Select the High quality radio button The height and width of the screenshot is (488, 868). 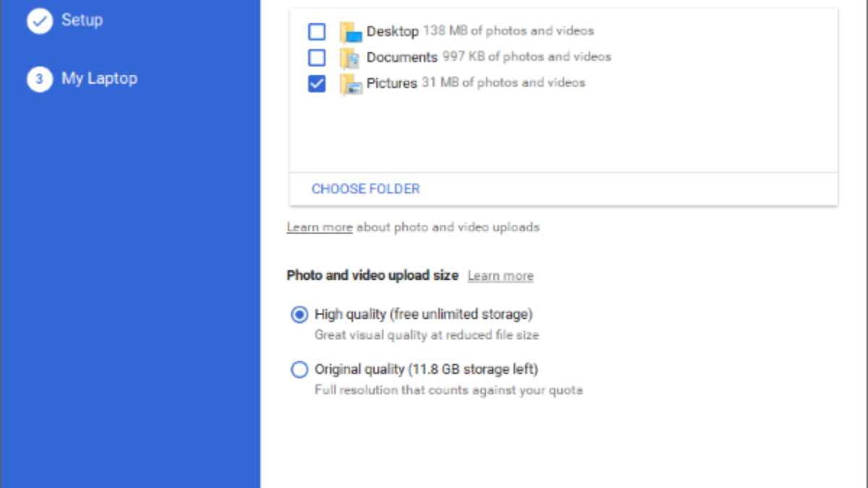pyautogui.click(x=299, y=315)
